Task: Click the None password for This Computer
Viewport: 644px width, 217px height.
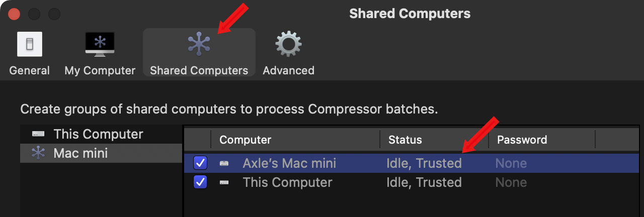Action: pyautogui.click(x=511, y=182)
